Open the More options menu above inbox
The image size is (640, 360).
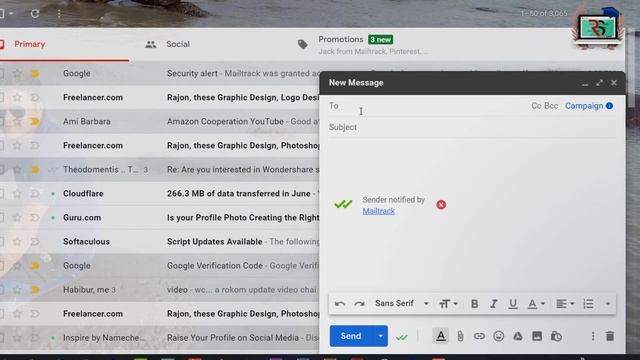[x=59, y=13]
